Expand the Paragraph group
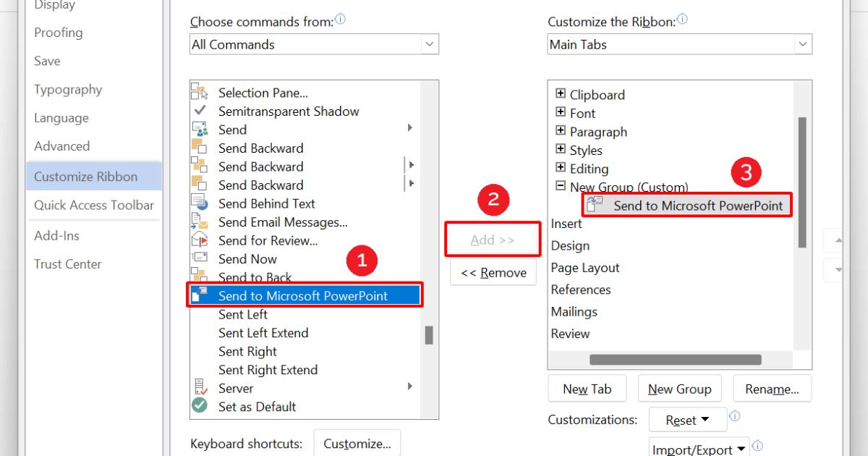Screen dimensions: 868x456 (561, 131)
